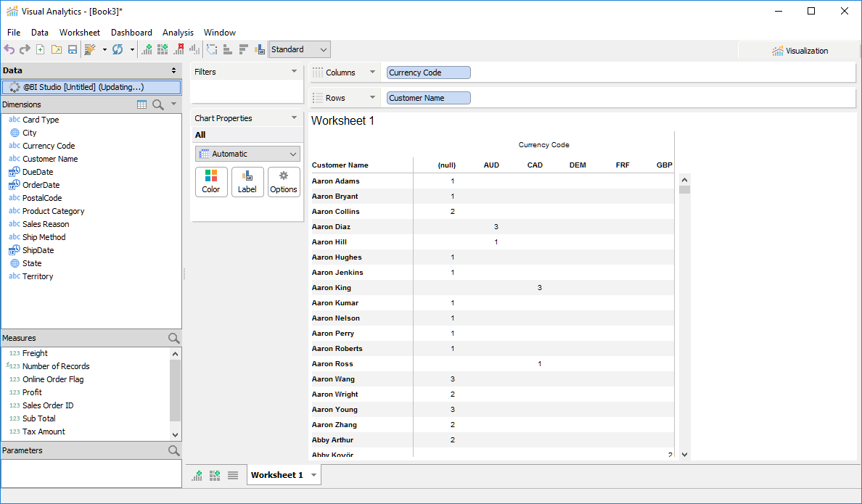Viewport: 862px width, 504px height.
Task: Click the Dimensions search magnifier icon
Action: coord(158,104)
